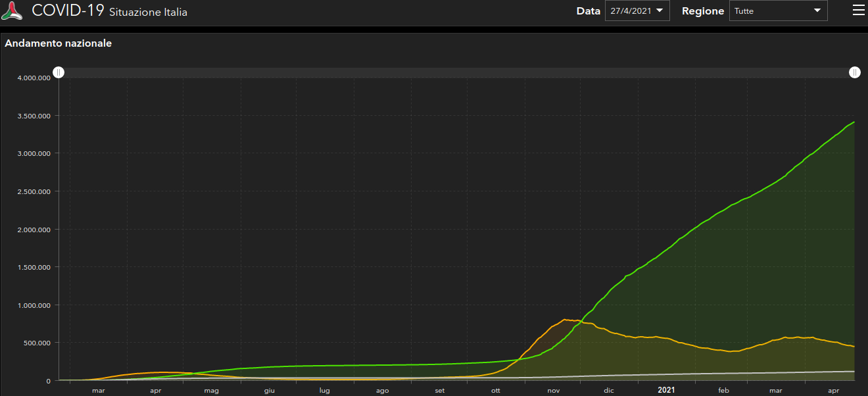This screenshot has height=396, width=868.
Task: Click the COVID-19 Situazione Italia title
Action: (x=109, y=11)
